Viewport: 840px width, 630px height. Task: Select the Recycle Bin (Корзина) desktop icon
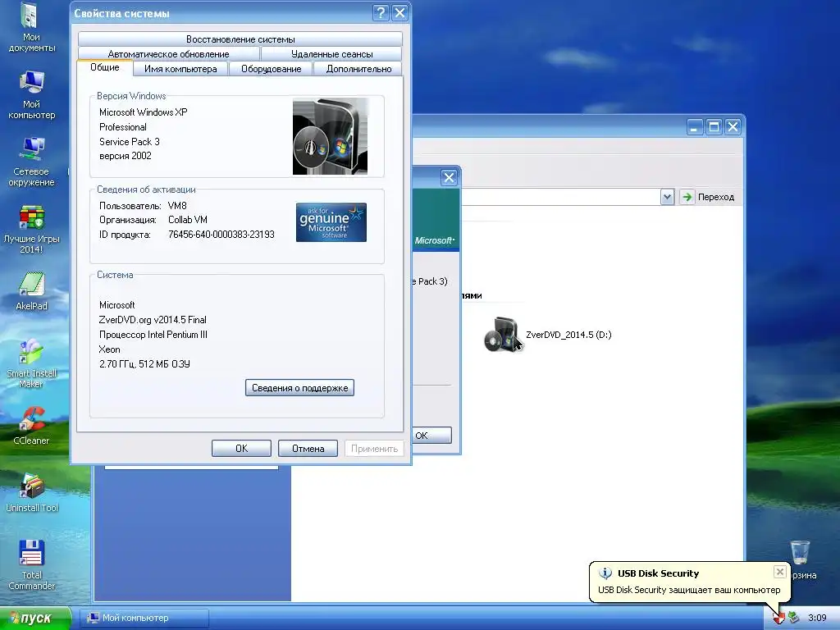pos(801,559)
